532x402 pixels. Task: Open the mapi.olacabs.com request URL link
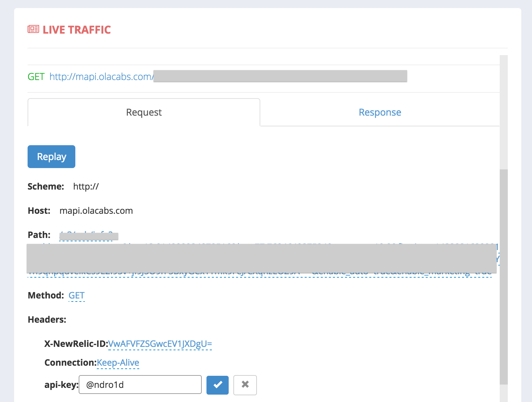102,77
